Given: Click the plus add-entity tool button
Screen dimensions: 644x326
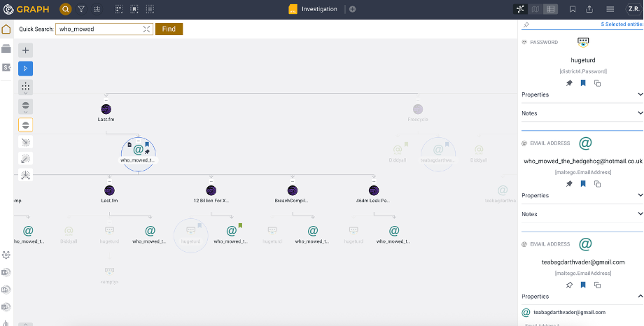Looking at the screenshot, I should click(25, 50).
